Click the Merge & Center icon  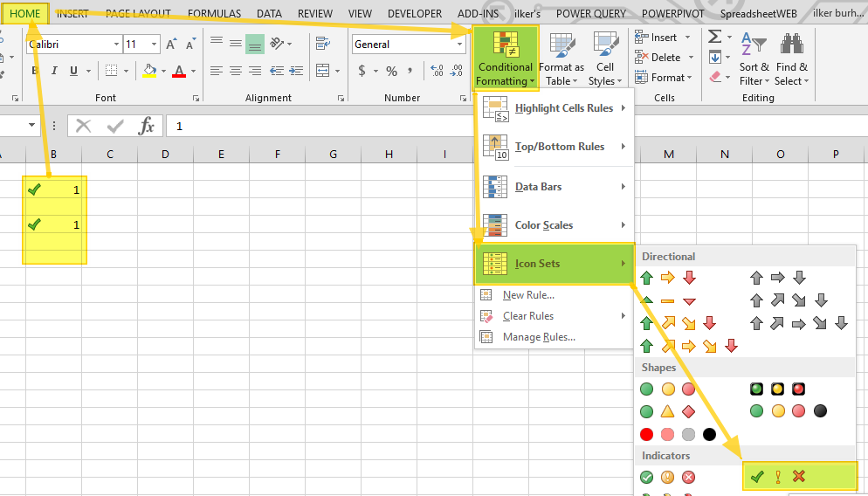click(322, 71)
